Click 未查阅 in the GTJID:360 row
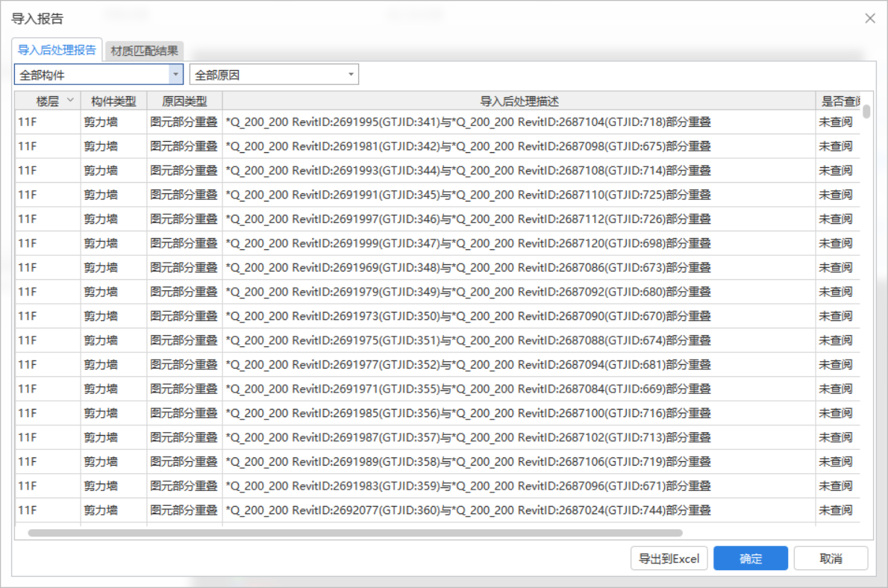 pos(835,510)
